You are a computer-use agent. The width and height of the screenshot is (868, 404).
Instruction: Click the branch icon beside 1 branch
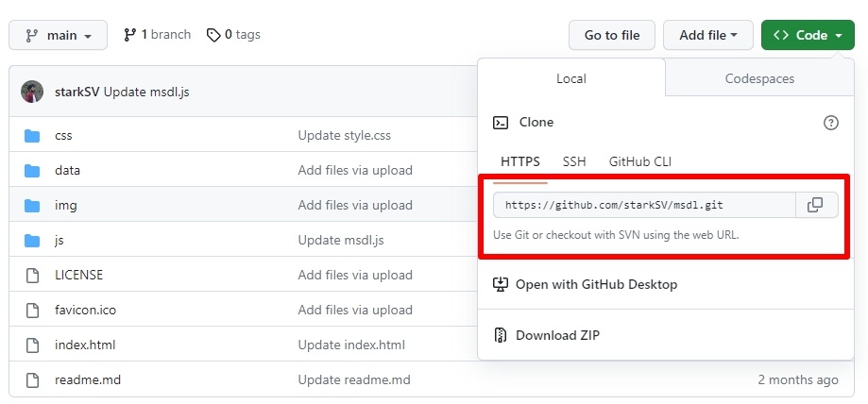130,35
